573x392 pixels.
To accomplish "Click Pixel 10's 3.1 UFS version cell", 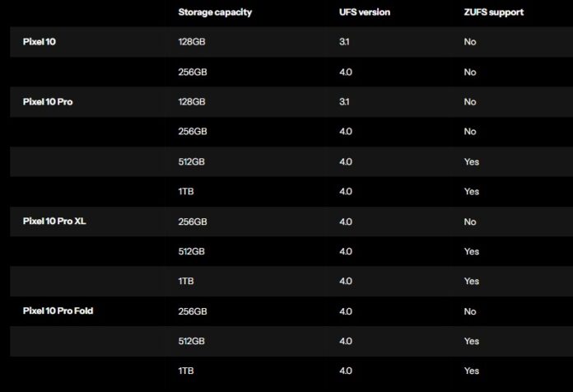I will 344,42.
